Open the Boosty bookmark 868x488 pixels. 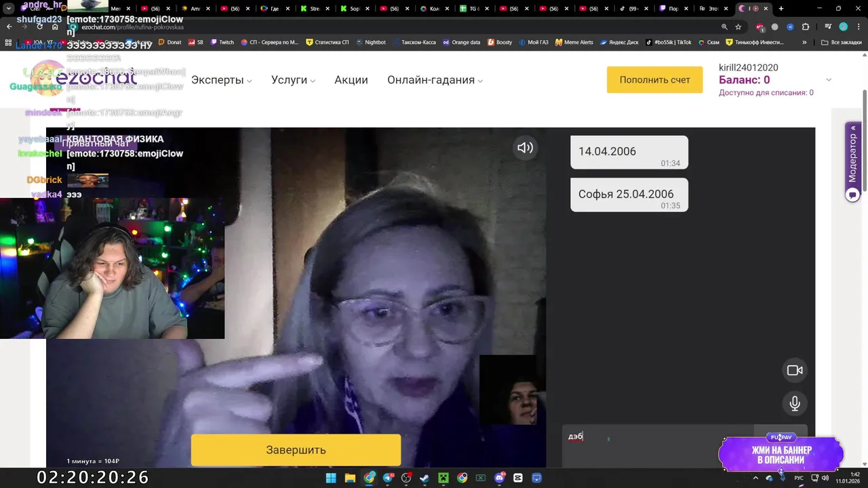[499, 42]
